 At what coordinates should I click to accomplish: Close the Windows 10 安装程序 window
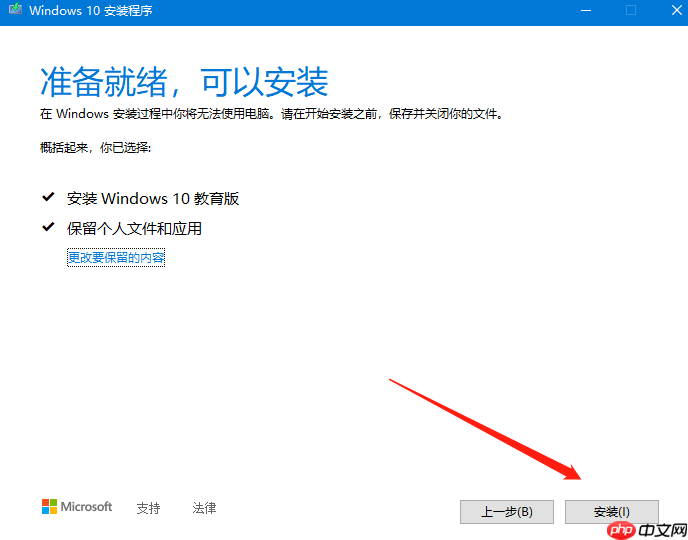(677, 10)
